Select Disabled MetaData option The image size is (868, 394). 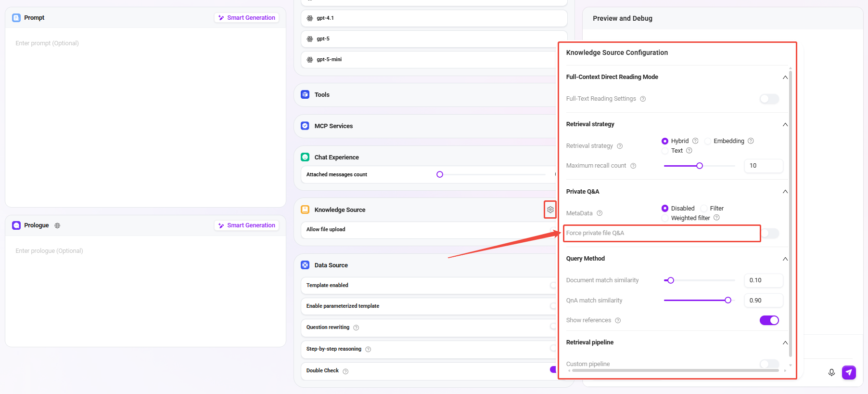665,209
